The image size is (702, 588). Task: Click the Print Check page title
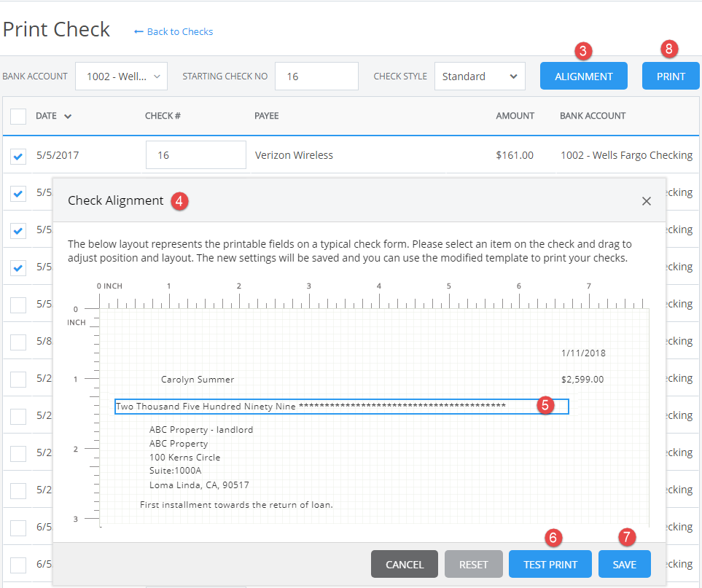[x=56, y=29]
